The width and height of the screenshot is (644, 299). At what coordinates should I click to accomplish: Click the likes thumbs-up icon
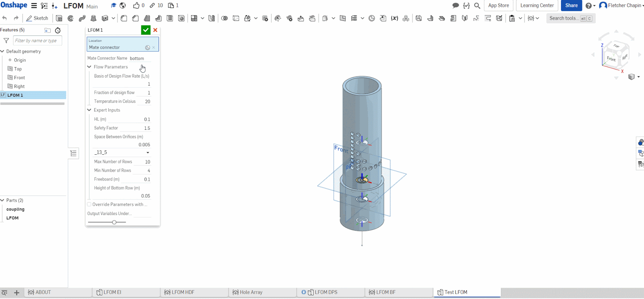136,6
